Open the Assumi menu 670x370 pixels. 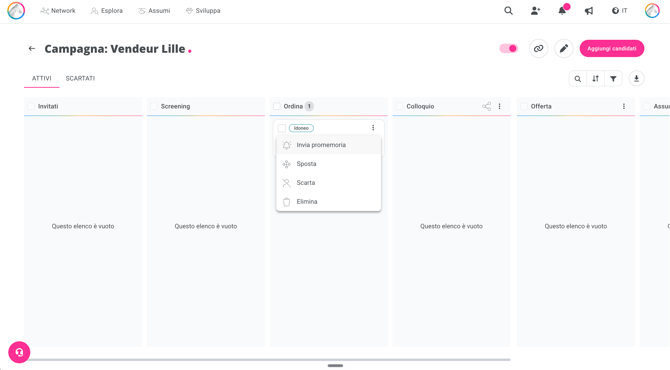154,11
